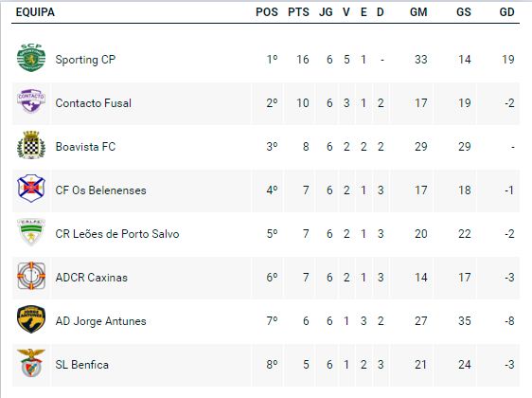Select the CR Leões de Porto Salvo name
532x398 pixels.
tap(117, 234)
